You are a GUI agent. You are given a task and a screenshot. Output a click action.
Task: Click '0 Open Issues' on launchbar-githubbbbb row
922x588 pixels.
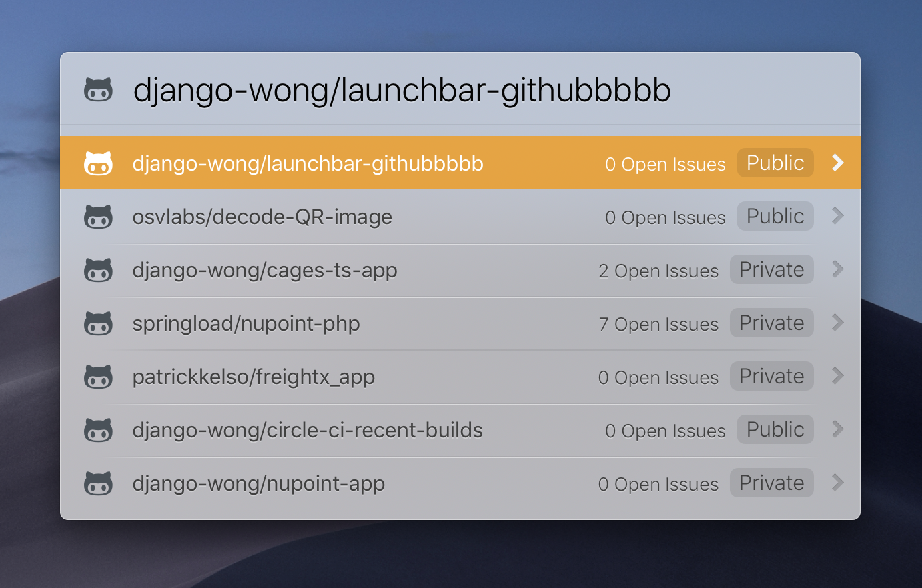665,164
